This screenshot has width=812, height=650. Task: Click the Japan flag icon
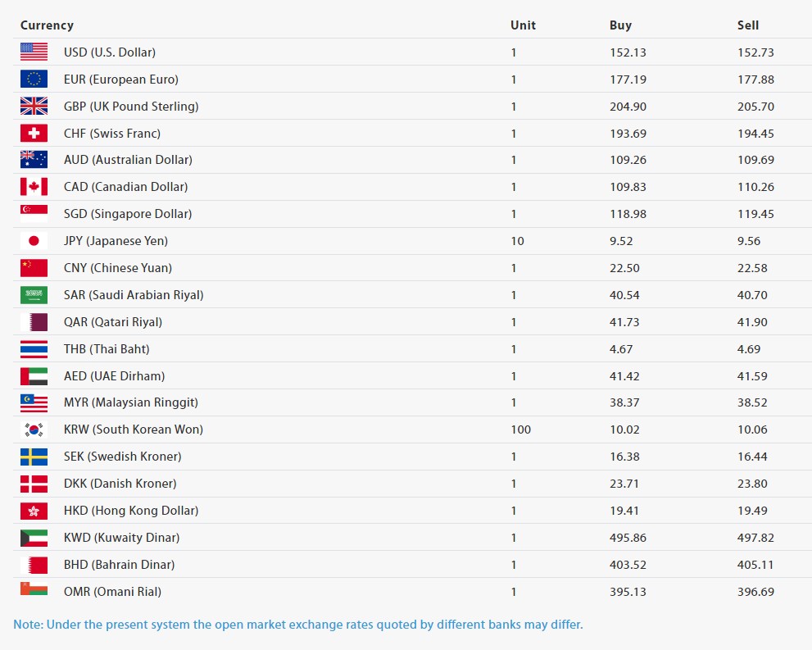point(34,240)
